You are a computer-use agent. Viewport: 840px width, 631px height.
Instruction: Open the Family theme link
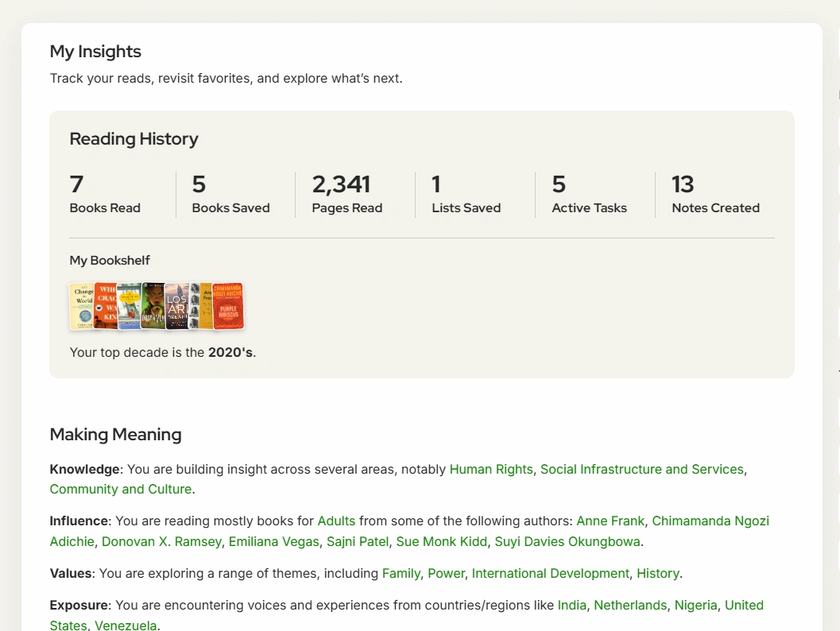tap(401, 573)
